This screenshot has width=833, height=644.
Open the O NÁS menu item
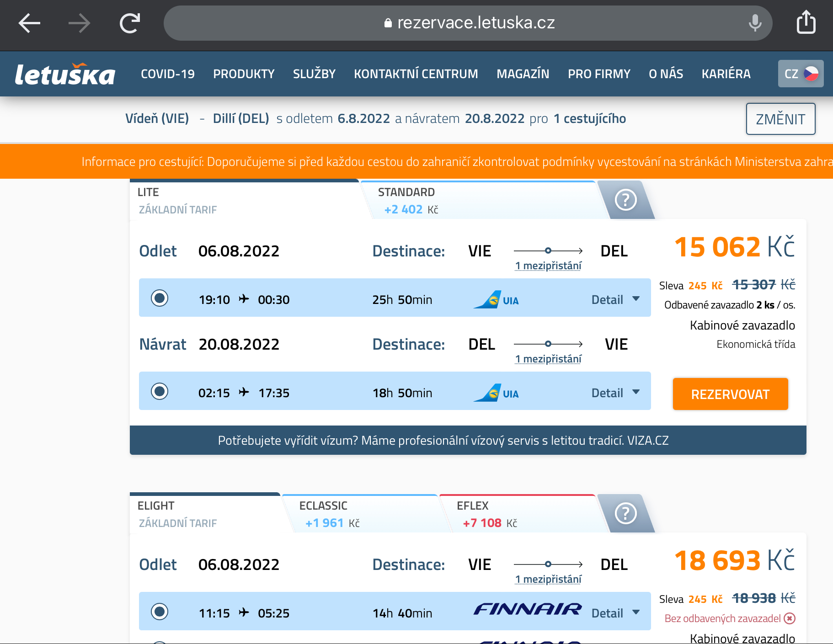point(666,74)
